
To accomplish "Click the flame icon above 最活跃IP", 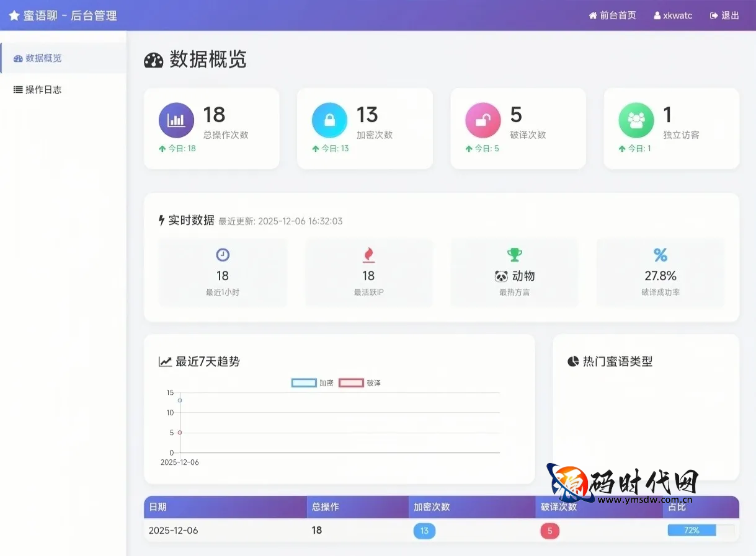I will point(368,255).
